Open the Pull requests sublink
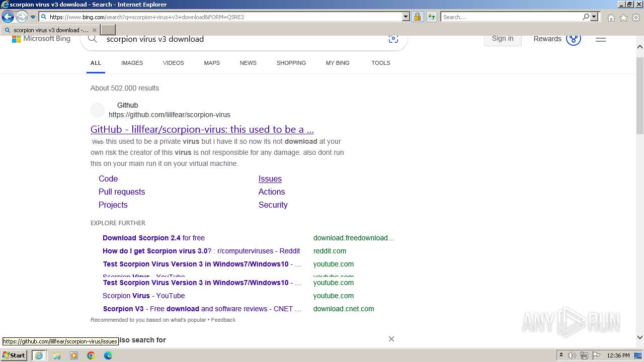This screenshot has height=362, width=644. pos(122,192)
